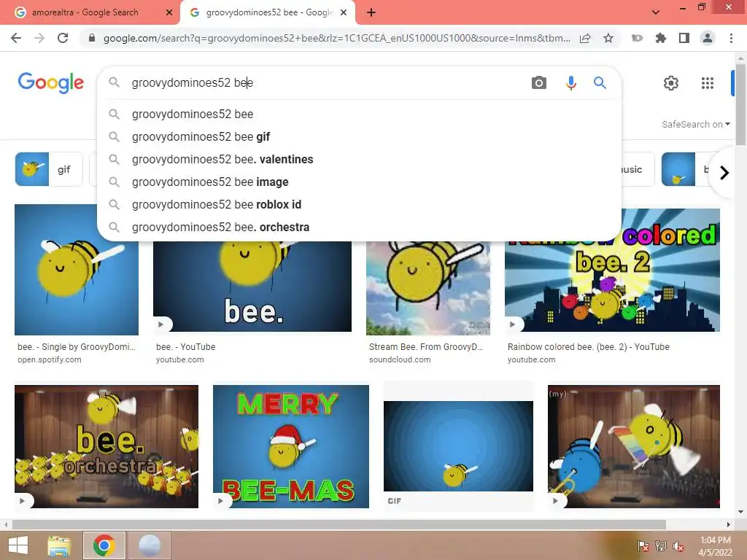Open the 'bee.' YouTube video thumbnail

click(x=252, y=286)
